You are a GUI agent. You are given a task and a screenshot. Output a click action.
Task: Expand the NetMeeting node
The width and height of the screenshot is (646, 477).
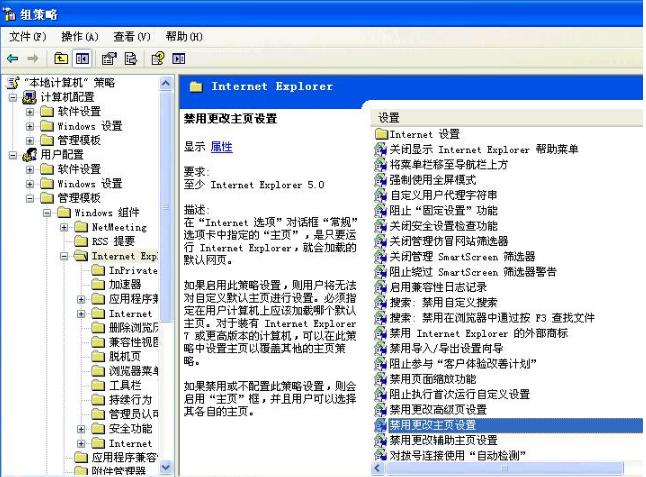point(64,227)
